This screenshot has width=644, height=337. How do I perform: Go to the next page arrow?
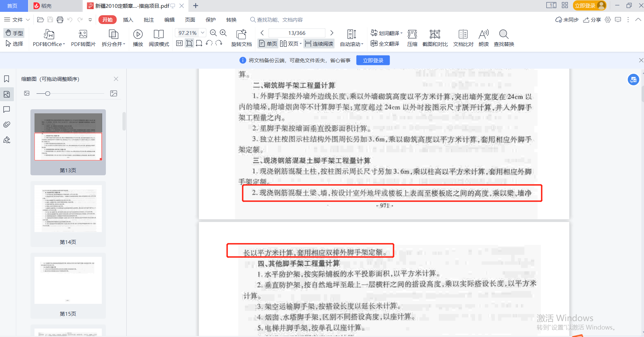pyautogui.click(x=332, y=33)
